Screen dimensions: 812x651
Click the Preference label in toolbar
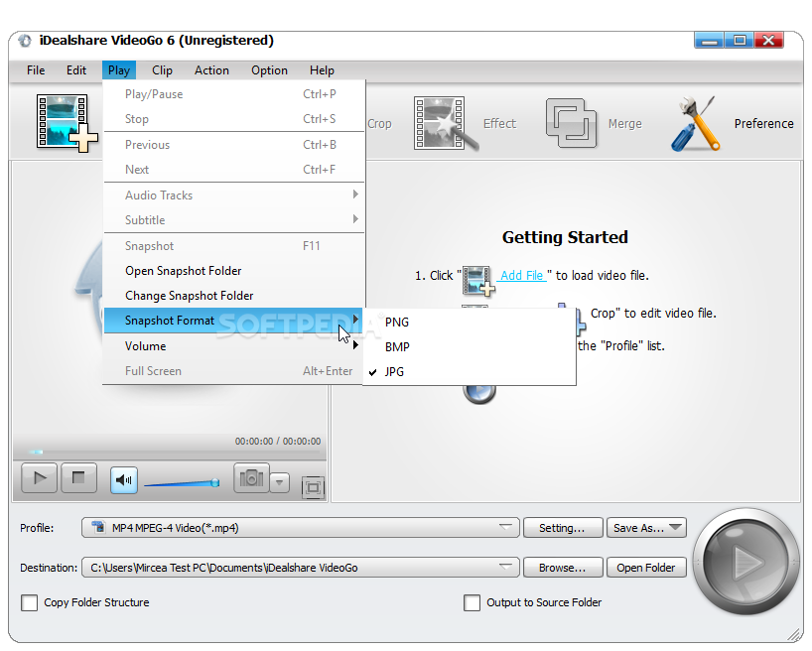tap(763, 124)
